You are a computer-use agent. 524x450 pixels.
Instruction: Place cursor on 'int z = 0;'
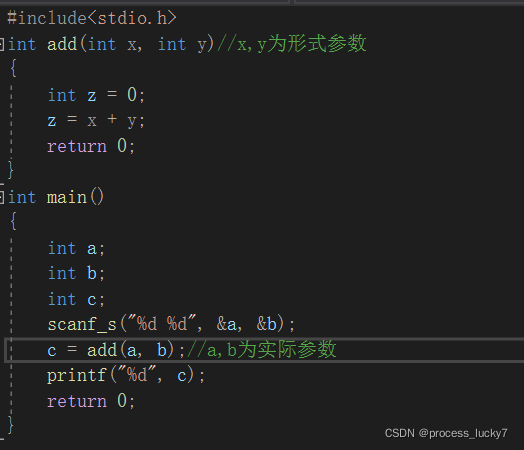[x=96, y=95]
